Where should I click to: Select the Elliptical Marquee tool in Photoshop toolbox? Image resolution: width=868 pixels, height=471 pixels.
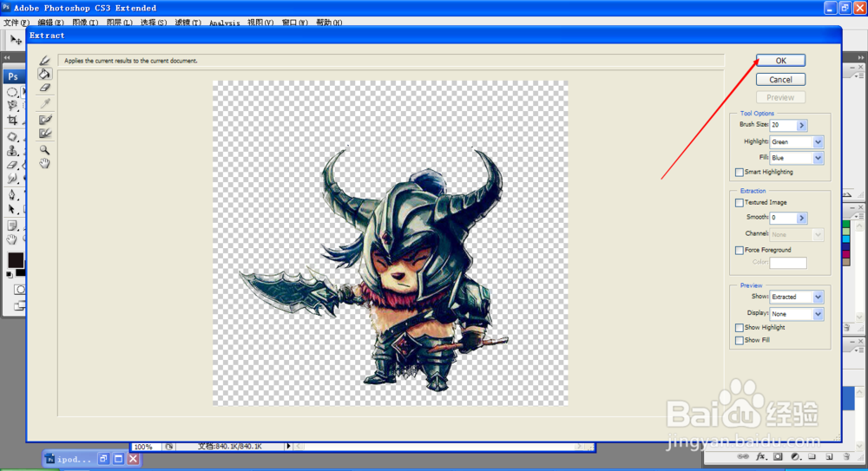click(x=12, y=92)
